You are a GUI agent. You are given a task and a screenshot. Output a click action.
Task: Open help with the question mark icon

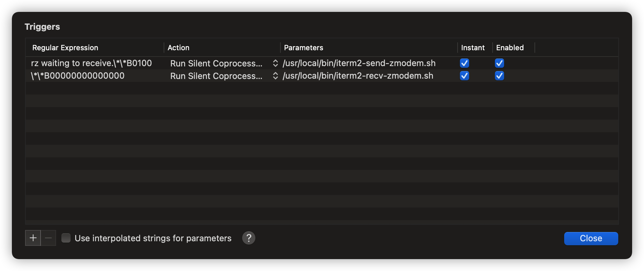point(249,238)
